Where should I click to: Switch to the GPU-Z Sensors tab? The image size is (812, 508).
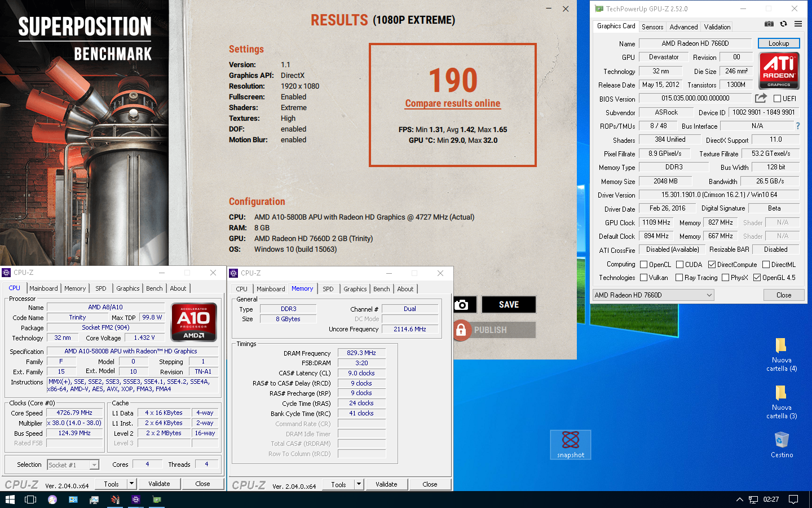[652, 27]
